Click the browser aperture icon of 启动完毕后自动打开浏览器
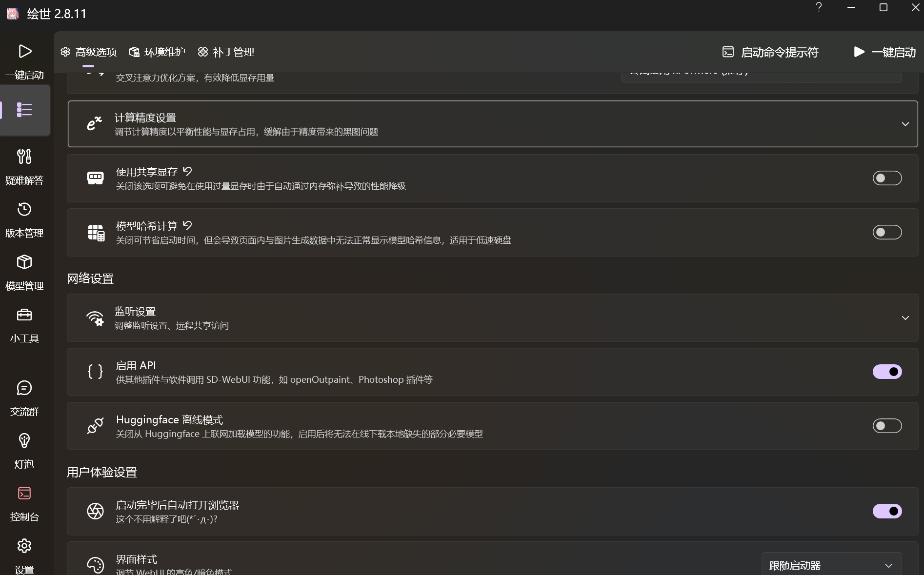The image size is (924, 575). pyautogui.click(x=95, y=511)
